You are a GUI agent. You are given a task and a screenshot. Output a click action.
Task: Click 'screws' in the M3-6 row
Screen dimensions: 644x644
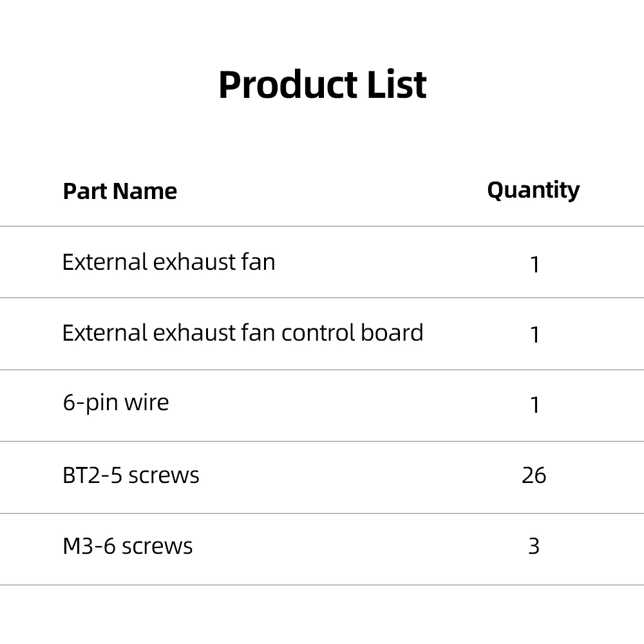[x=157, y=547]
